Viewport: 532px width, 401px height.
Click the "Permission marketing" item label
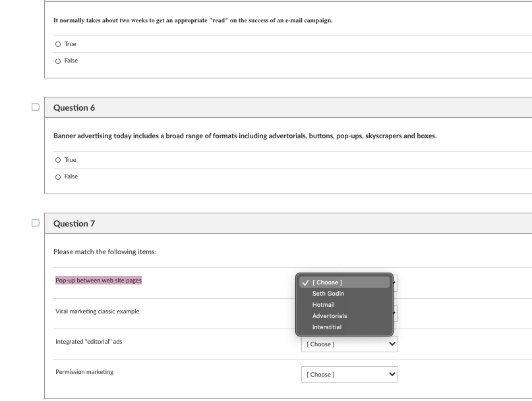pyautogui.click(x=84, y=372)
